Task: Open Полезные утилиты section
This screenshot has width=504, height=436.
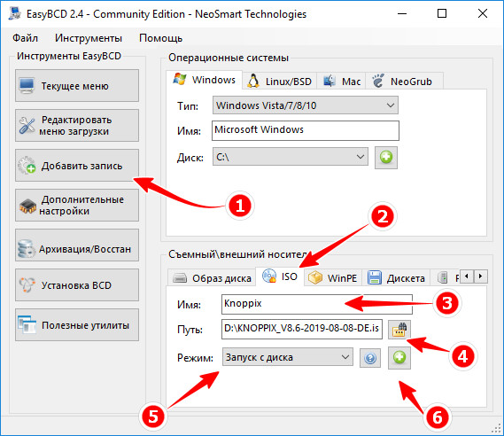Action: [x=77, y=324]
